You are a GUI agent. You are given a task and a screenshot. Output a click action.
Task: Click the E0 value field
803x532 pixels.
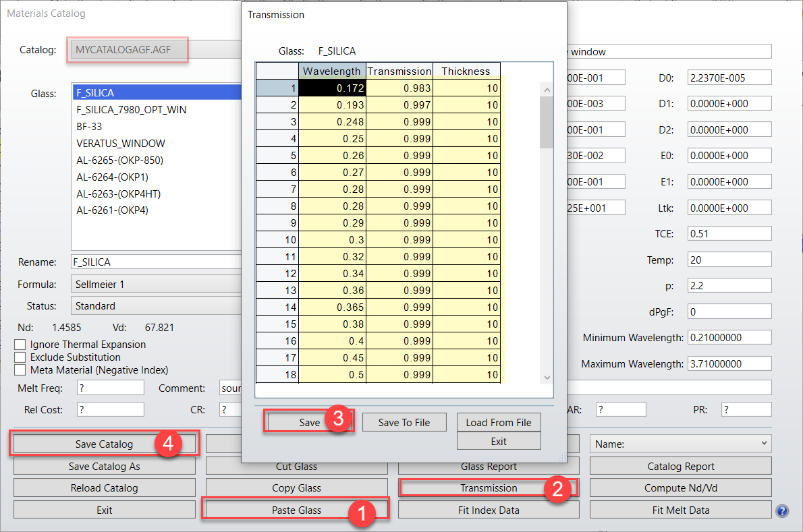click(729, 156)
